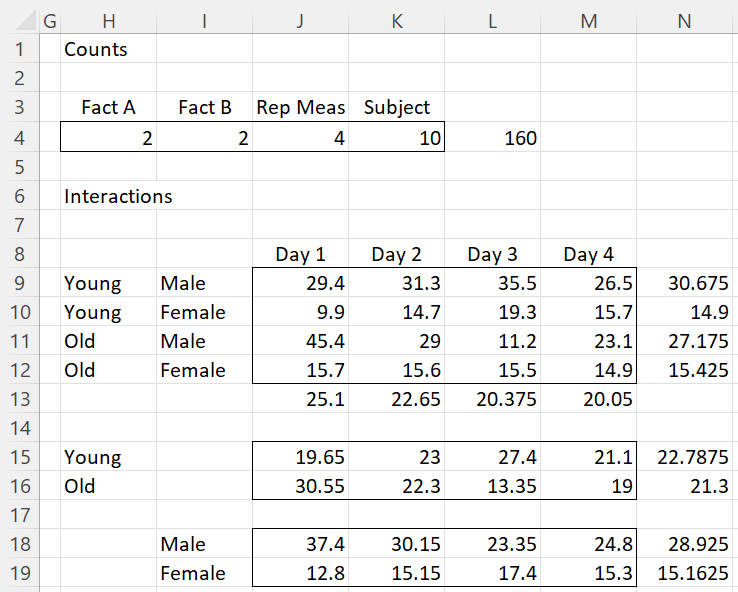738x592 pixels.
Task: Click the row mean cell 30.675
Action: coord(684,283)
